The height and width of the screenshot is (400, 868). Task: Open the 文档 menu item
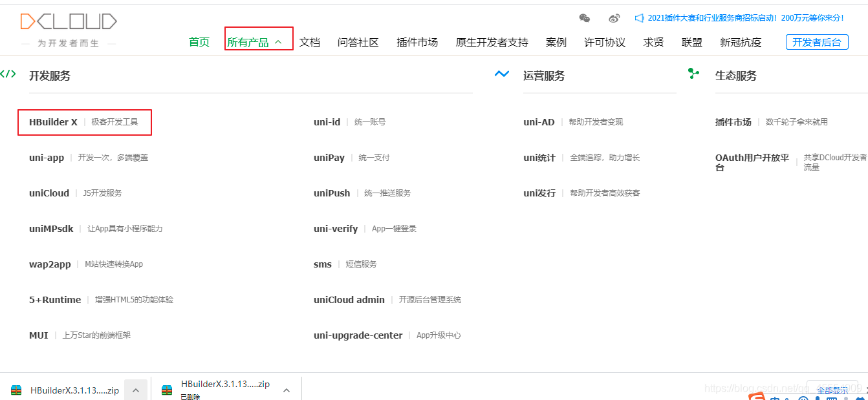coord(310,42)
